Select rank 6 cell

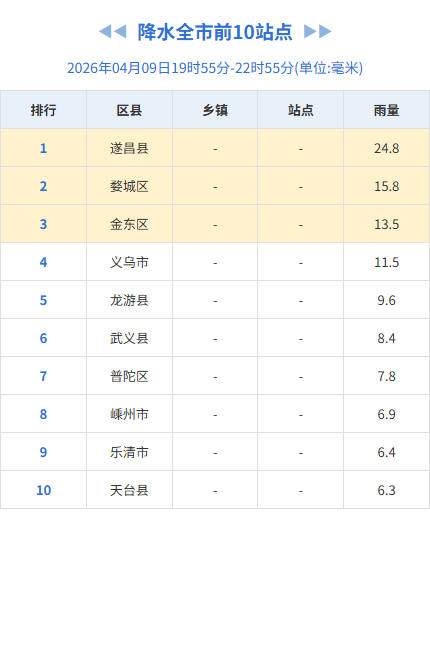click(x=44, y=338)
